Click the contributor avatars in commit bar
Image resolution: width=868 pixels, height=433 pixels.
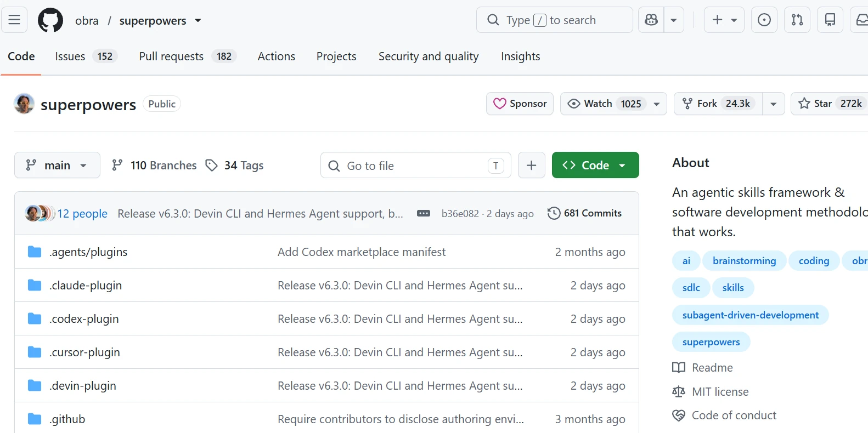(x=40, y=213)
